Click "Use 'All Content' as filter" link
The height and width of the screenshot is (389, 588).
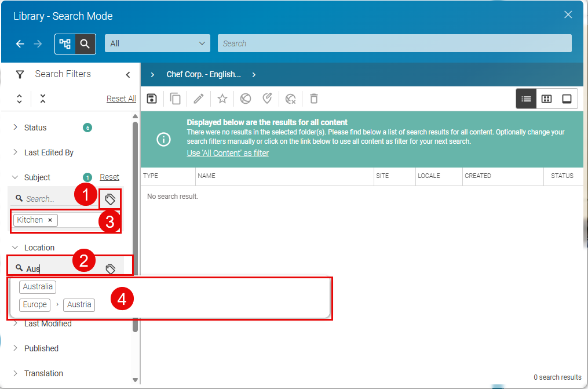[x=228, y=153]
